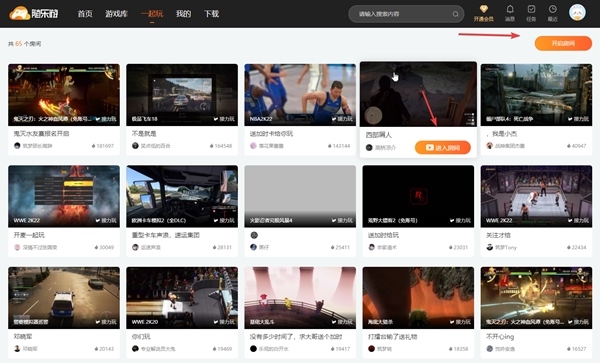Open the 游戏库 game library tab

click(116, 14)
